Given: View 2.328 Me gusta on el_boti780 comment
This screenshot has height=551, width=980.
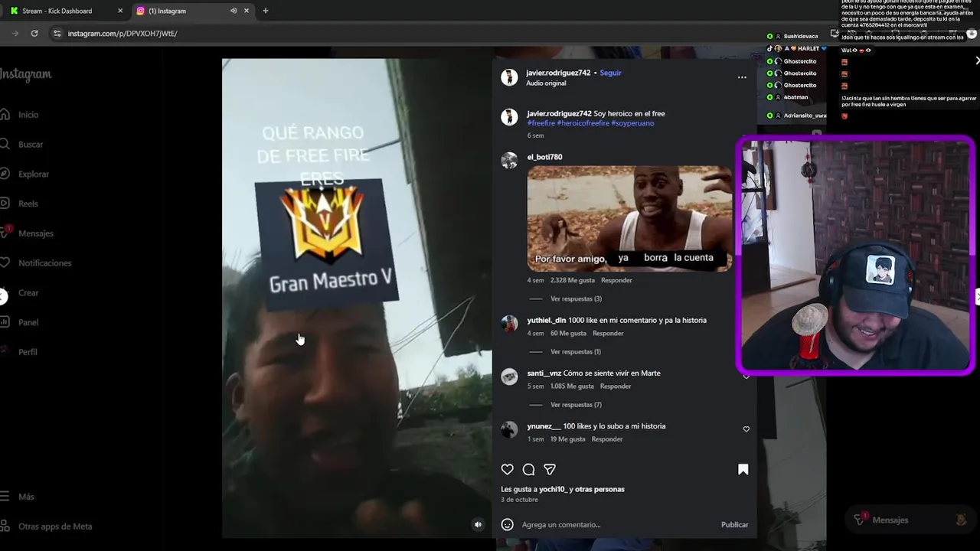Looking at the screenshot, I should pos(573,280).
